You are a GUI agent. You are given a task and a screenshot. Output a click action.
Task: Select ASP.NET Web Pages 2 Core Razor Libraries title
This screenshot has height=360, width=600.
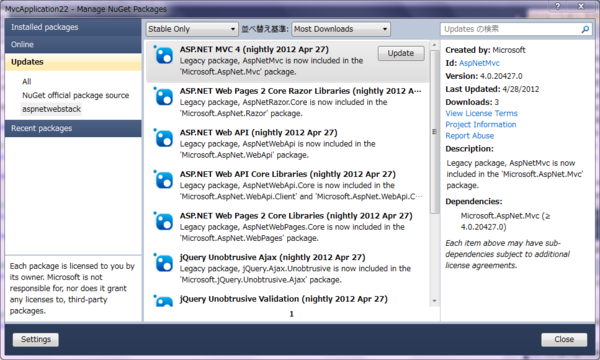300,91
